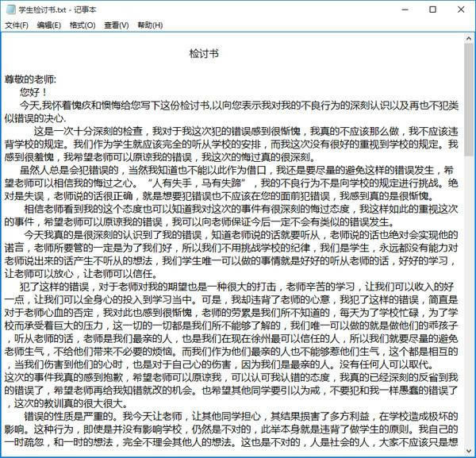Click the line 让老师可以放心，让老师可以信任。
Image resolution: width=476 pixels, height=458 pixels.
coord(82,274)
